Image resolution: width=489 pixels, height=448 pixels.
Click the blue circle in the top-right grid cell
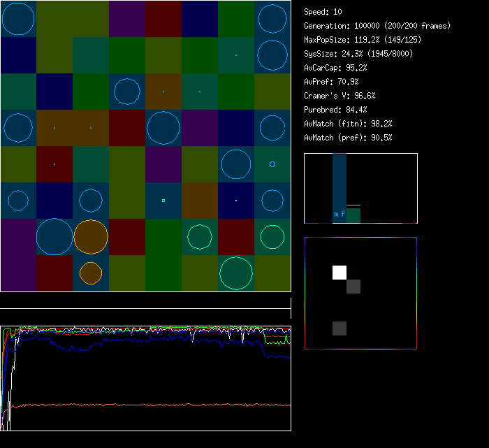(272, 19)
